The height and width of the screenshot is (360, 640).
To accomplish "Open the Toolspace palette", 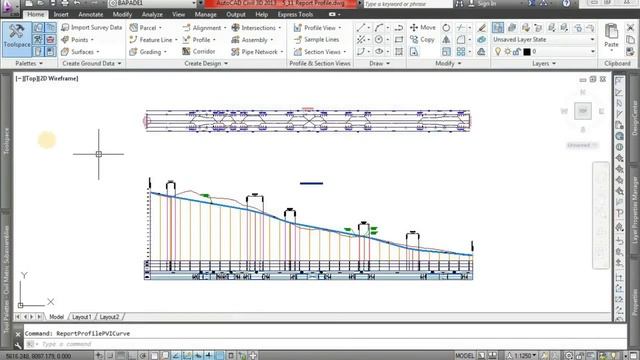I will pyautogui.click(x=16, y=39).
